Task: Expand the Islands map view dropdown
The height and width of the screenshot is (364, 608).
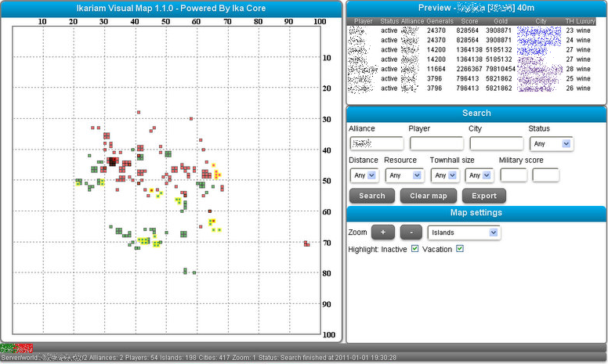Action: [x=464, y=232]
